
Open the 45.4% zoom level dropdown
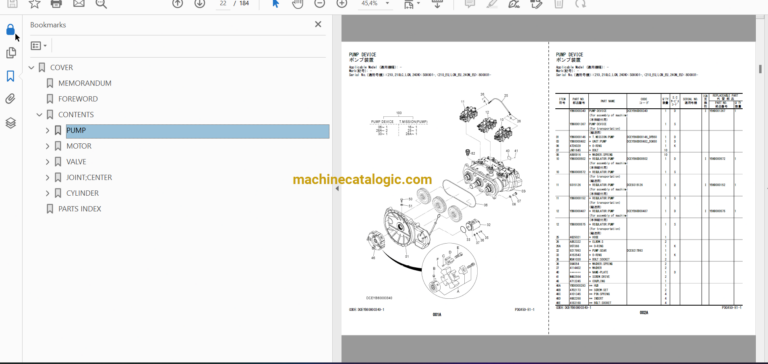pos(376,3)
